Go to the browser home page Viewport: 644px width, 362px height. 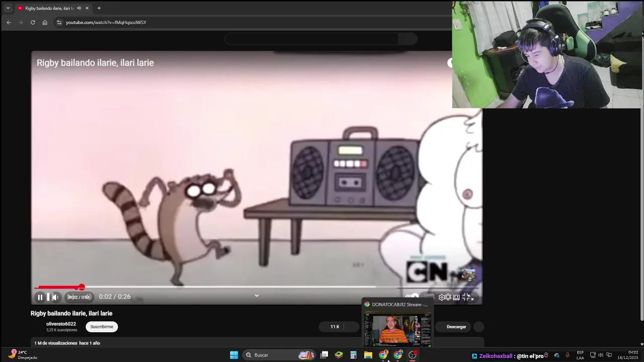tap(45, 22)
